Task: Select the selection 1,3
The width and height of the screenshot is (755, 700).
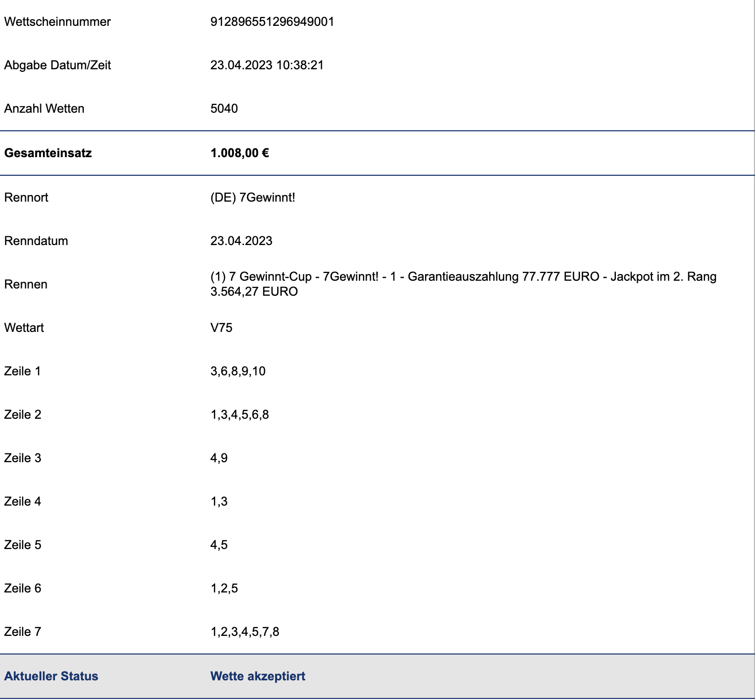Action: (219, 501)
